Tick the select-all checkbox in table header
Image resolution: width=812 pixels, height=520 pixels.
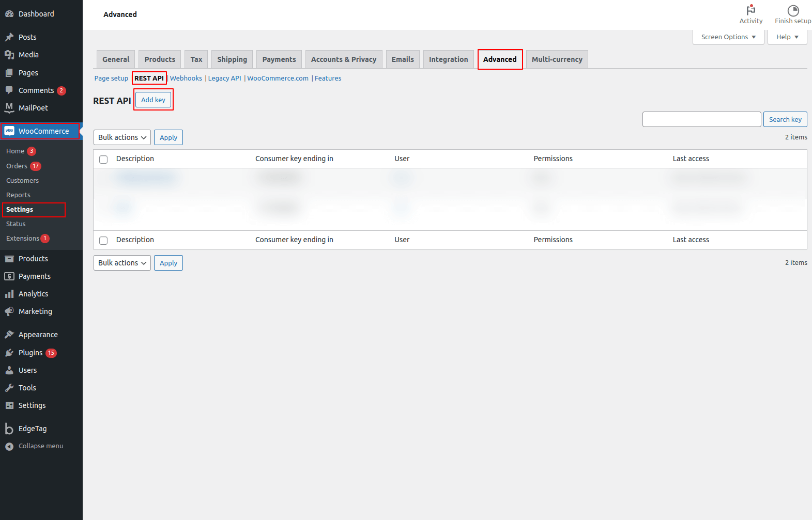point(103,159)
